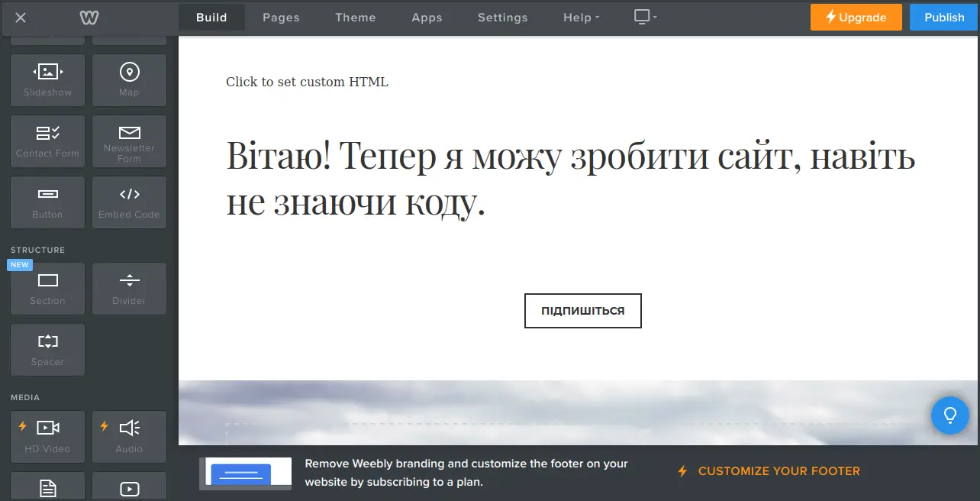Click the Weebly logo icon
980x501 pixels.
click(90, 18)
